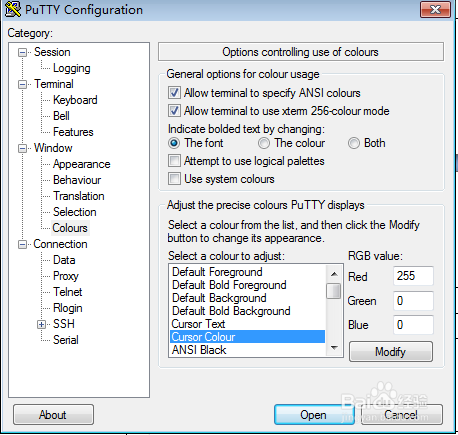Screen dimensions: 458x435
Task: Tick Attempt to use logical palettes
Action: coord(174,161)
